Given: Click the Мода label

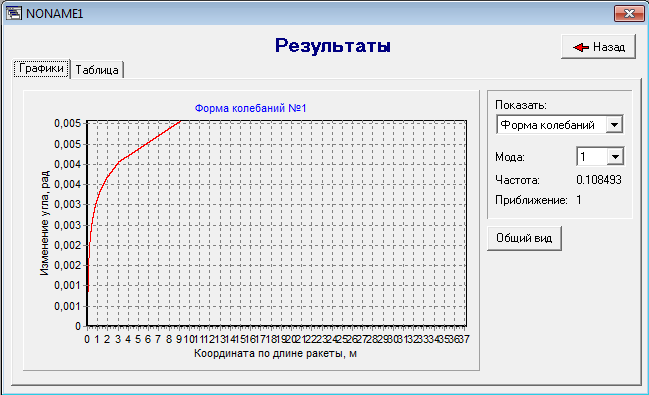Looking at the screenshot, I should tap(510, 157).
